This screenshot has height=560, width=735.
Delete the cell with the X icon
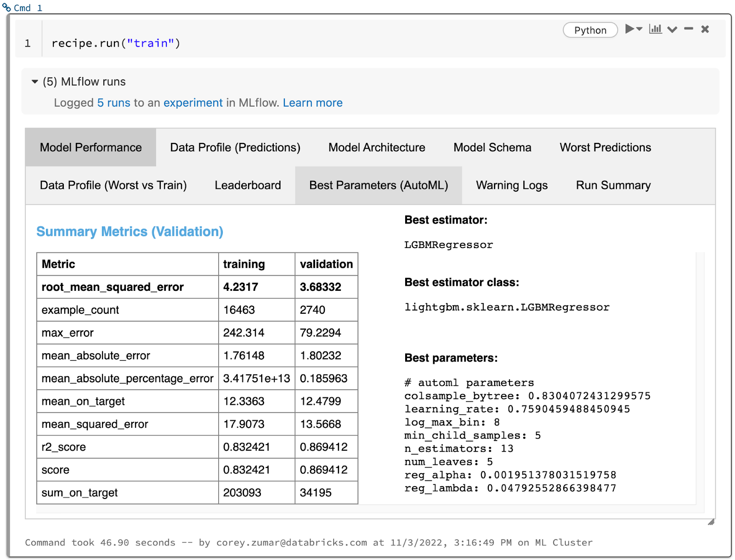pyautogui.click(x=705, y=29)
